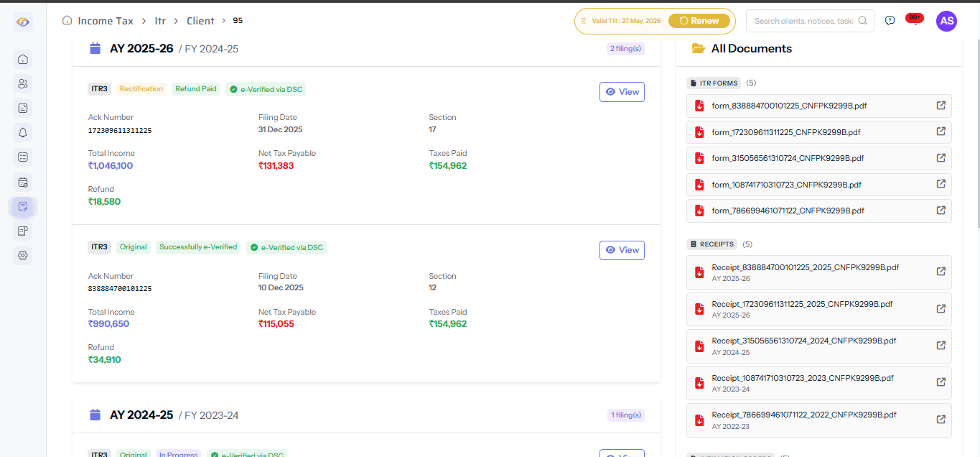The width and height of the screenshot is (980, 457).
Task: Click Net Tax Payable ₹131,383
Action: click(x=276, y=166)
